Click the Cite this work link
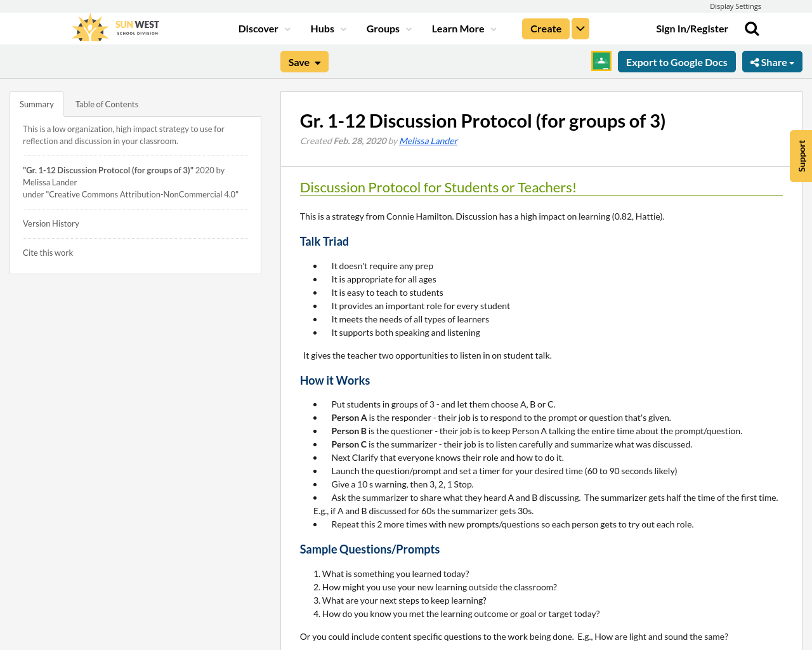The height and width of the screenshot is (650, 812). point(48,252)
